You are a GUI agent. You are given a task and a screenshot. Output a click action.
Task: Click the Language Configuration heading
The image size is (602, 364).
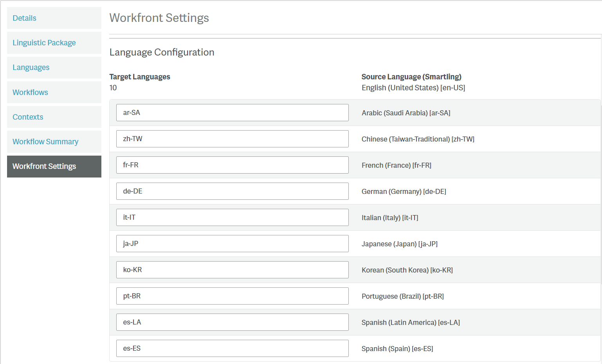point(162,52)
